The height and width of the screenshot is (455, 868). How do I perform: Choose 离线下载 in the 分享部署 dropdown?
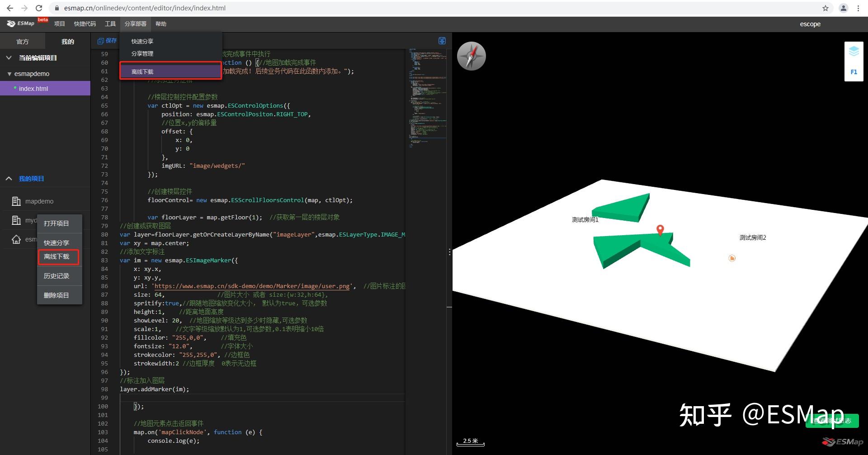click(x=171, y=71)
